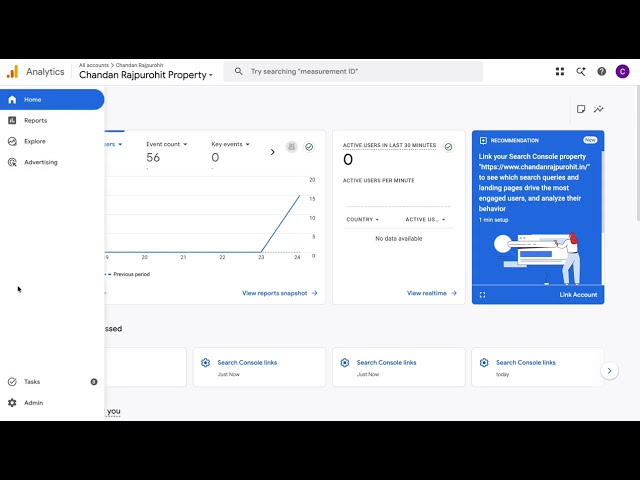Expand the recommendation card fullscreen icon
The image size is (640, 480).
tap(482, 295)
